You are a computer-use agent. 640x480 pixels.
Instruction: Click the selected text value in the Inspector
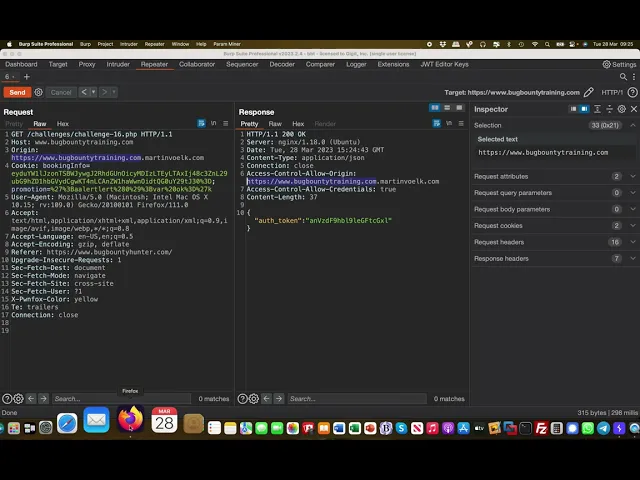pyautogui.click(x=543, y=153)
